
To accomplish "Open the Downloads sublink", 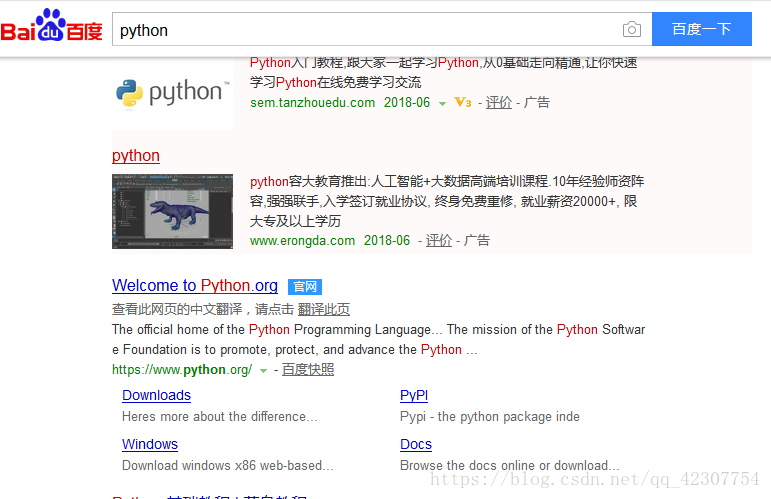I will coord(156,395).
